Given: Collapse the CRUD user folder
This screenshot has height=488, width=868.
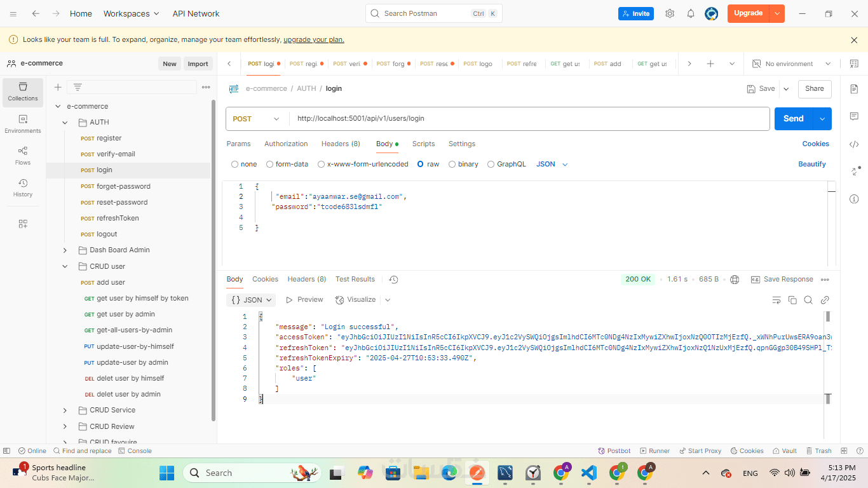Looking at the screenshot, I should coord(65,266).
